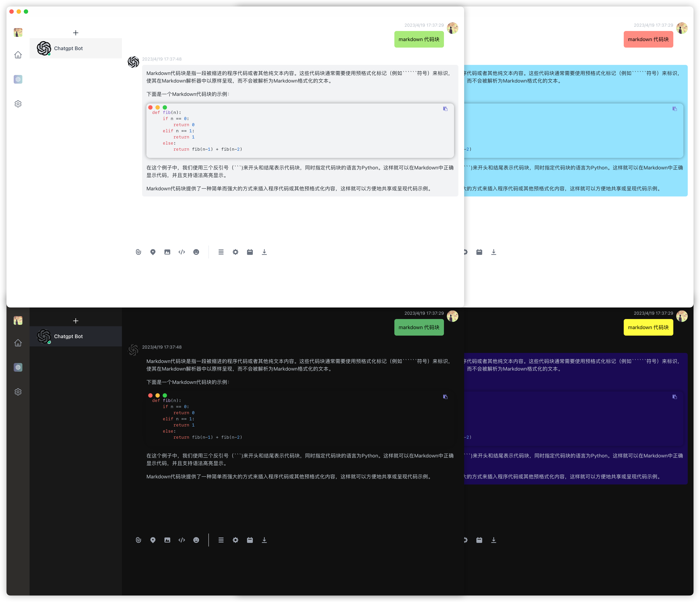700x602 pixels.
Task: Click the code snippet icon in dark toolbar
Action: (182, 540)
